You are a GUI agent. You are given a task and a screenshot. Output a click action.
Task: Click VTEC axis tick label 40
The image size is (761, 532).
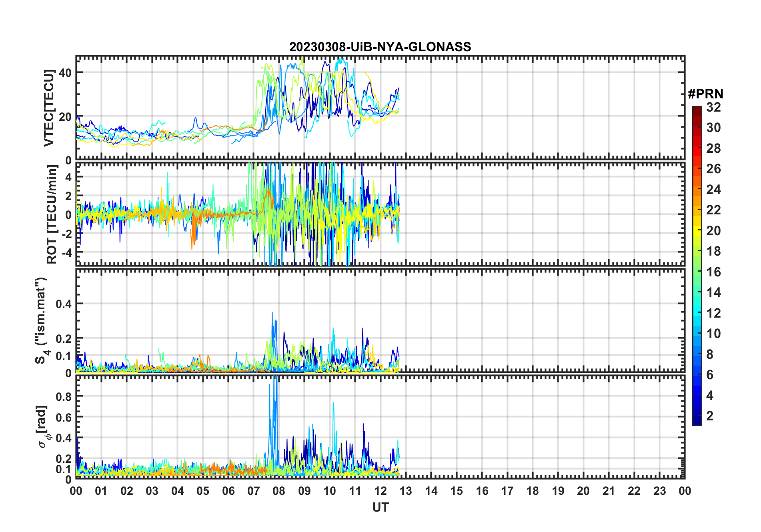coord(65,73)
